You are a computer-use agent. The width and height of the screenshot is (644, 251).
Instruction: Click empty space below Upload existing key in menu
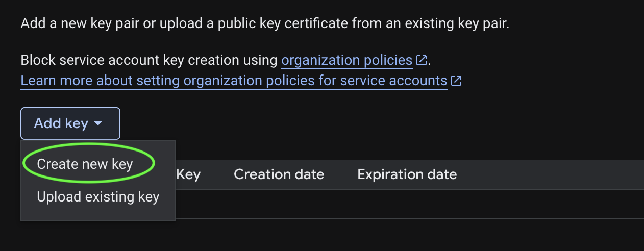point(98,214)
